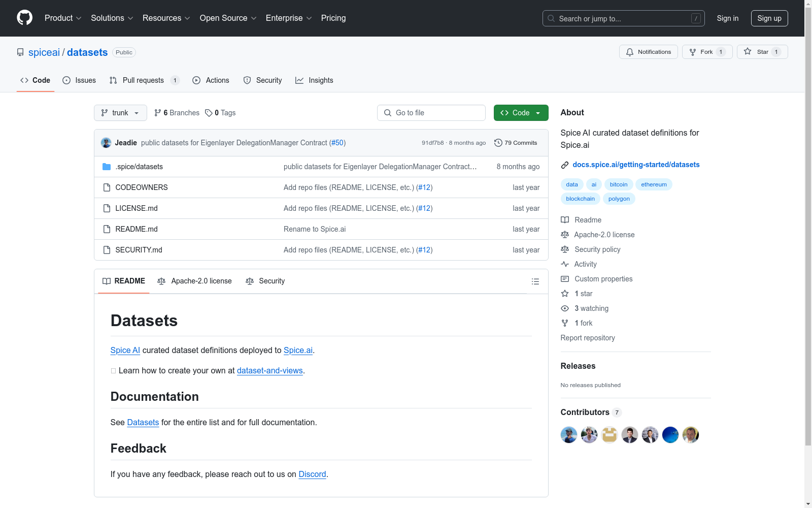Select the bitcoin topic tag
The image size is (812, 508).
coord(619,184)
